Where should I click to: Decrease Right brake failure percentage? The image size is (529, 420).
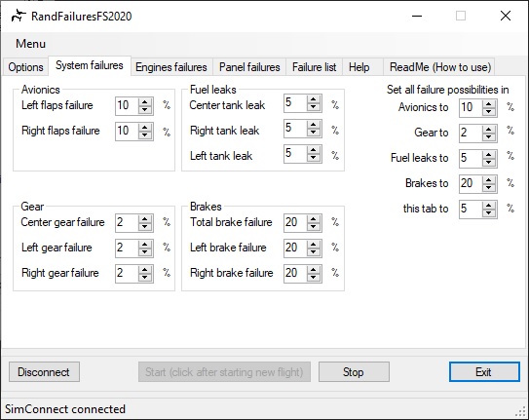click(314, 278)
